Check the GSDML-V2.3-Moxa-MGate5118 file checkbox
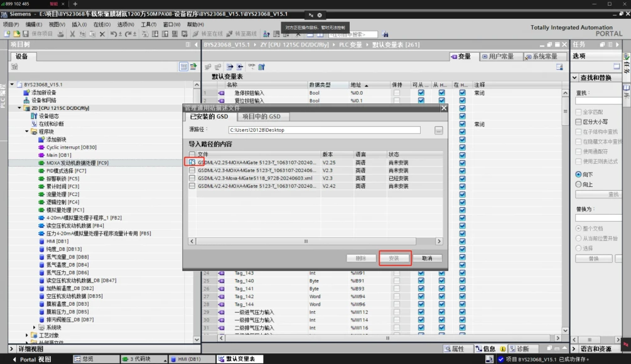The width and height of the screenshot is (631, 364). [192, 178]
